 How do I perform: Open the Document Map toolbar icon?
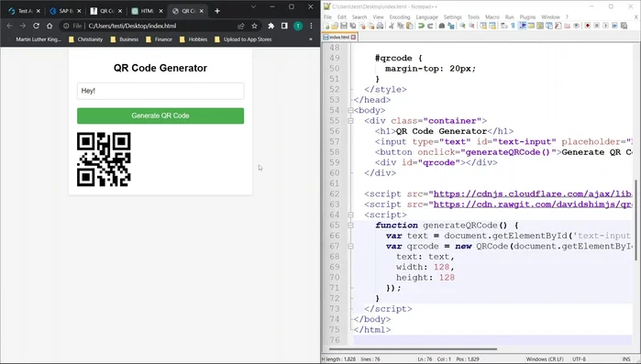[x=540, y=26]
